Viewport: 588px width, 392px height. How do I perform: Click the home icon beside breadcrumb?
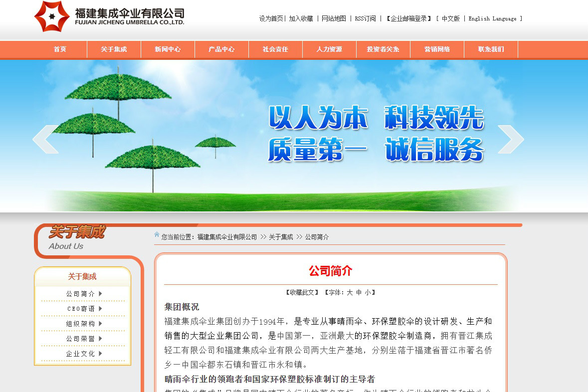tap(157, 235)
